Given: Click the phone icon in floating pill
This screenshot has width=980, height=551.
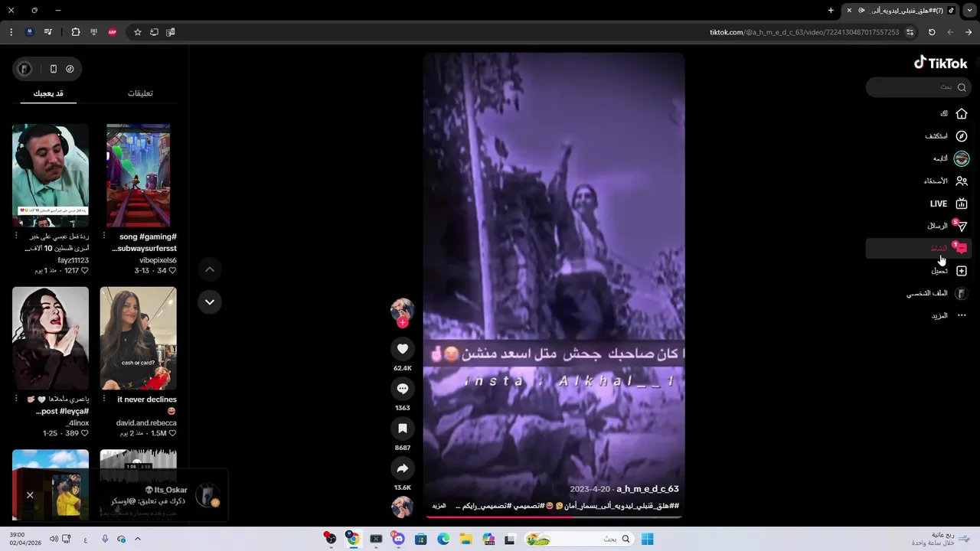Looking at the screenshot, I should point(53,69).
